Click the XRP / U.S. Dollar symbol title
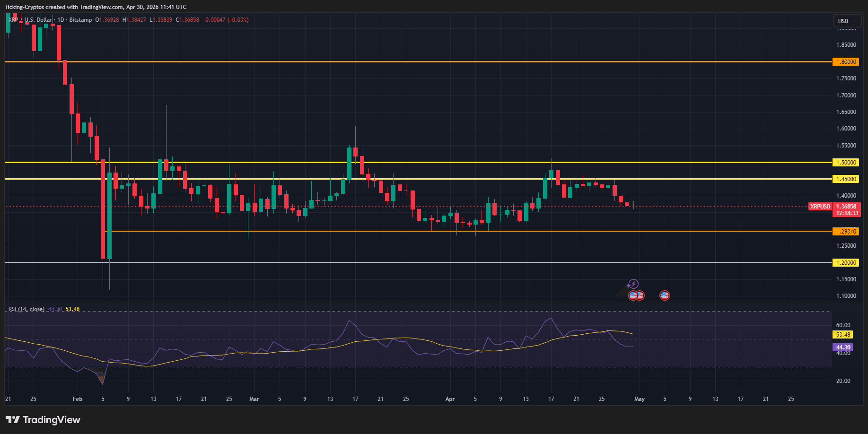868x434 pixels. 31,20
